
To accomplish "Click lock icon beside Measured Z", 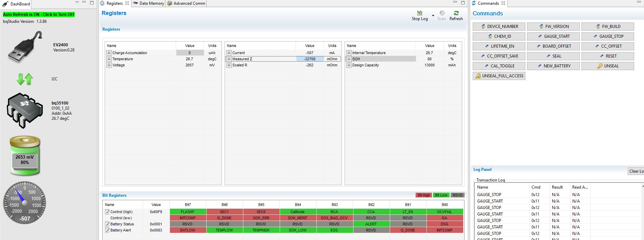I will tap(229, 59).
